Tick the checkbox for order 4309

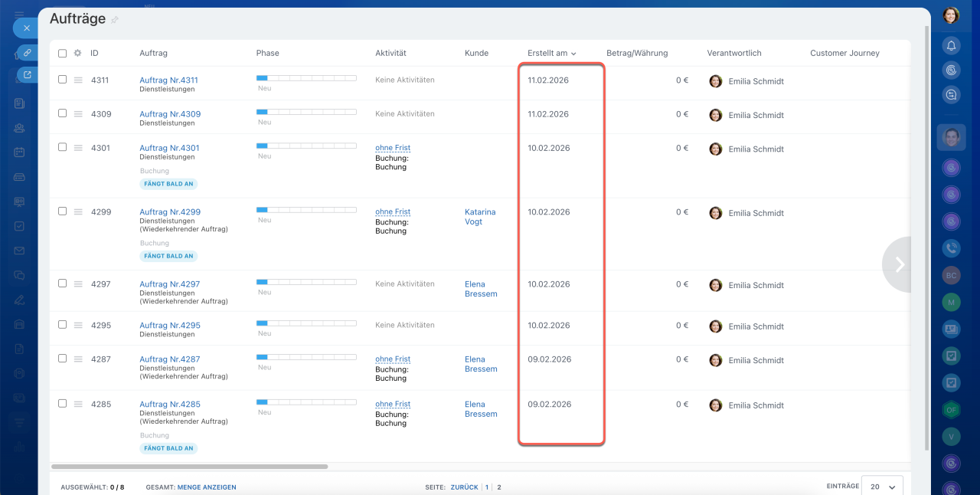click(63, 113)
